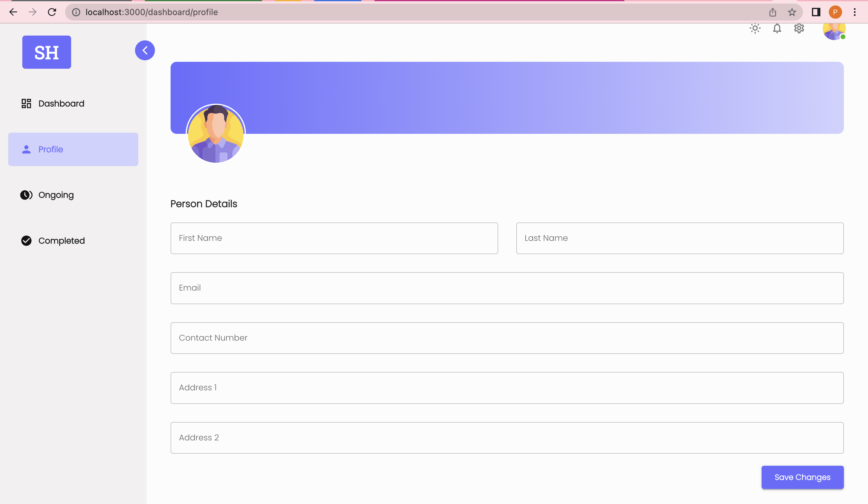This screenshot has height=504, width=868.
Task: Navigate back in the browser
Action: coord(13,12)
